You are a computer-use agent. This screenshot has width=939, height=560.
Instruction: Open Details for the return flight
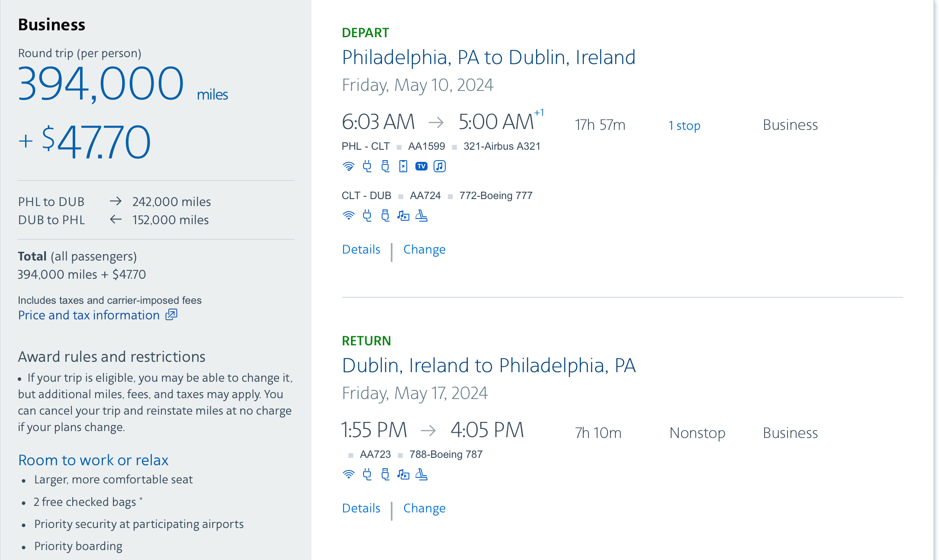[x=361, y=508]
